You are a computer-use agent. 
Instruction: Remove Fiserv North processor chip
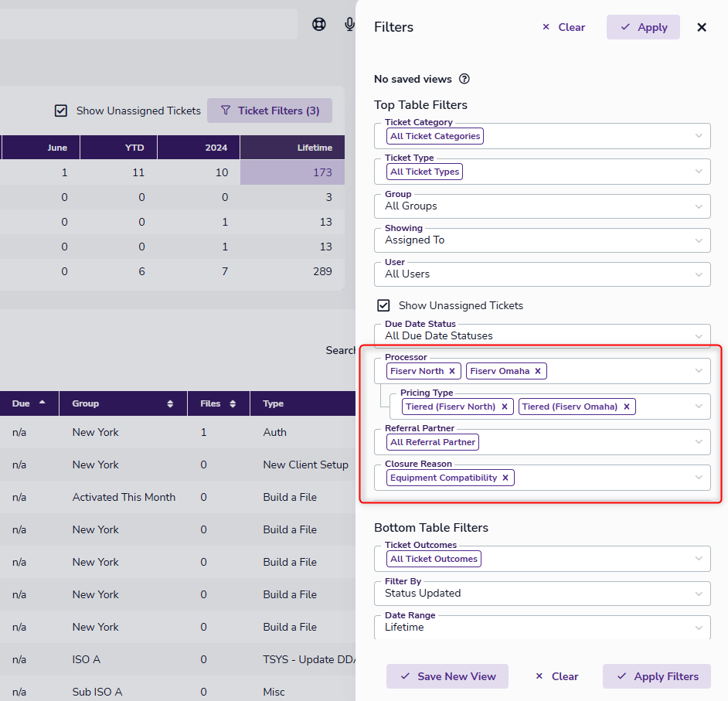point(452,371)
